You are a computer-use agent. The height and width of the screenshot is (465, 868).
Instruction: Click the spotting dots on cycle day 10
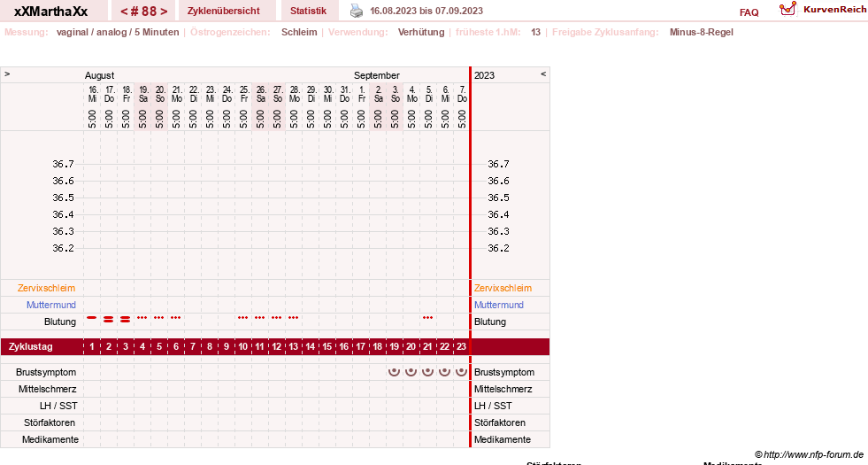243,318
